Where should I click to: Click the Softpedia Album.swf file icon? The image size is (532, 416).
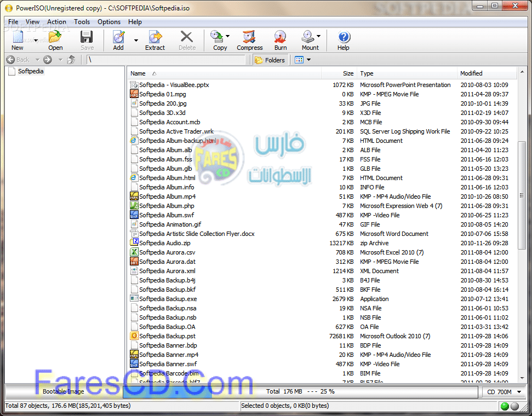[x=134, y=215]
